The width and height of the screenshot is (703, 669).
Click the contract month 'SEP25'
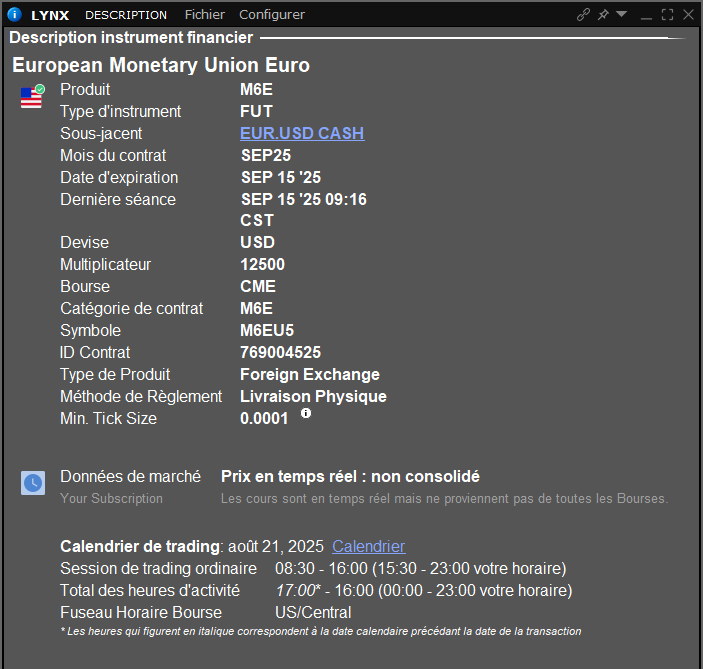(x=266, y=156)
